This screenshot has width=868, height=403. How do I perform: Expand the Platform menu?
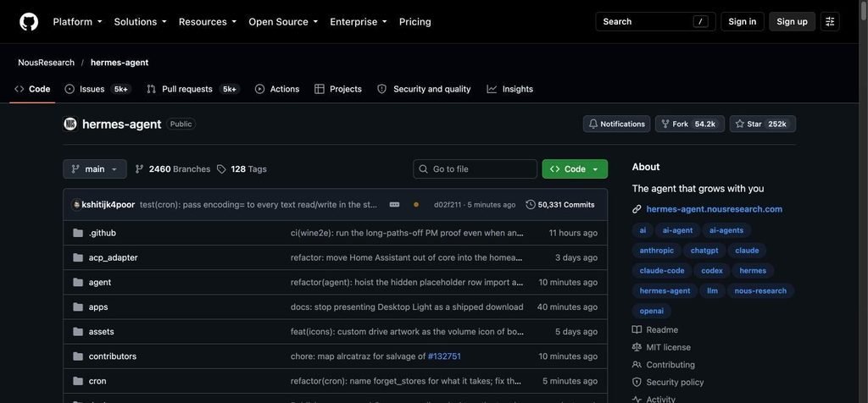click(x=77, y=21)
